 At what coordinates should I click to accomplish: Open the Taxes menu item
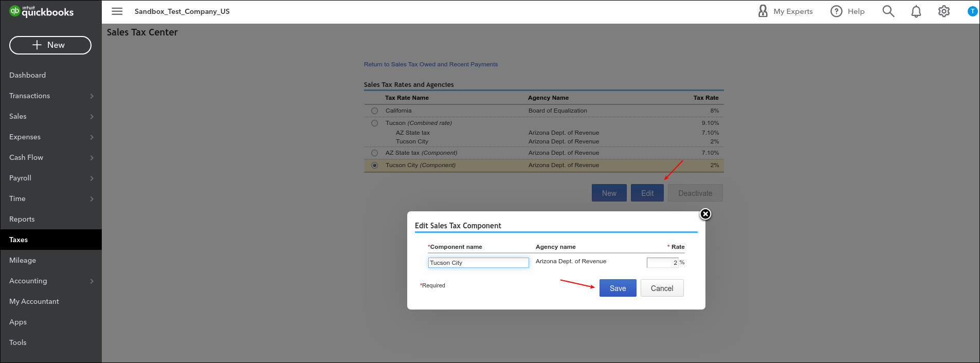pos(51,240)
